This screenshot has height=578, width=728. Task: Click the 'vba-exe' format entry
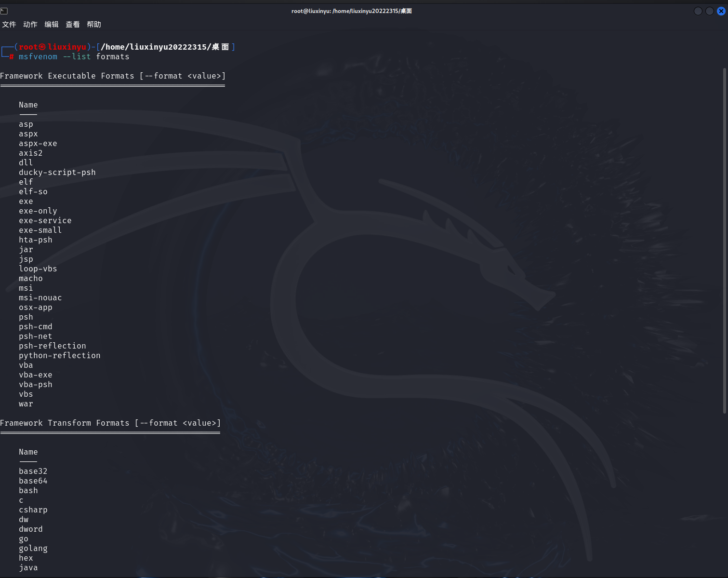pos(36,375)
